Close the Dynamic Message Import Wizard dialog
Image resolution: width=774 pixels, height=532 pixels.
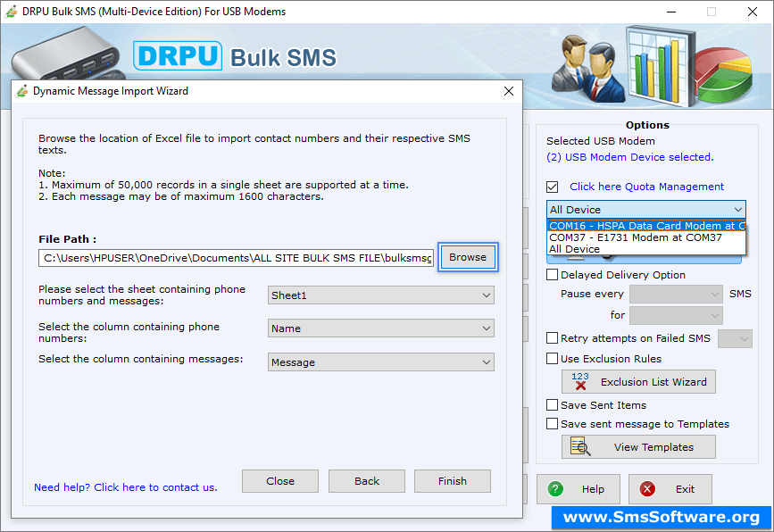click(509, 91)
